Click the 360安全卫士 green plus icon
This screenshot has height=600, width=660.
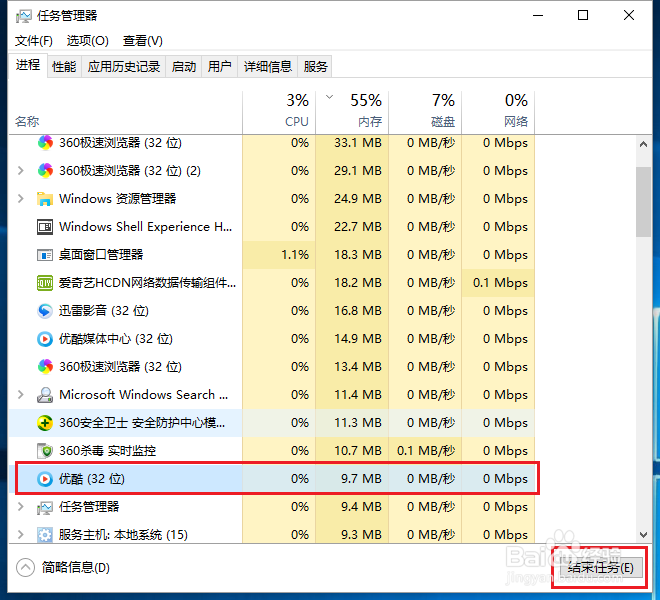pyautogui.click(x=45, y=423)
